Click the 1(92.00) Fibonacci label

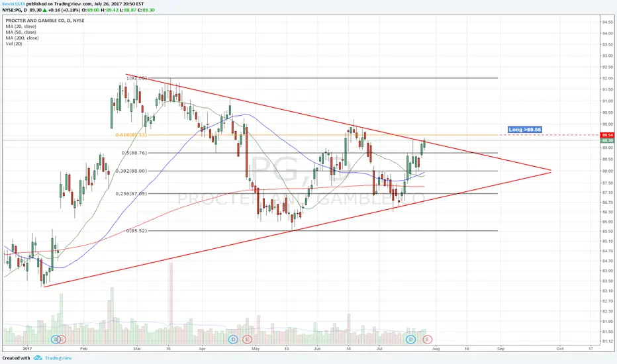[x=136, y=78]
